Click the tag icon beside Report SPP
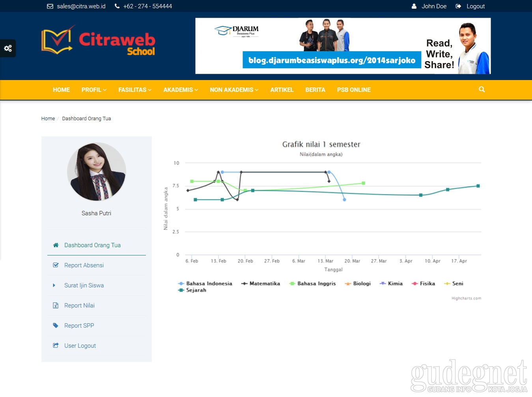The image size is (532, 397). click(x=56, y=325)
